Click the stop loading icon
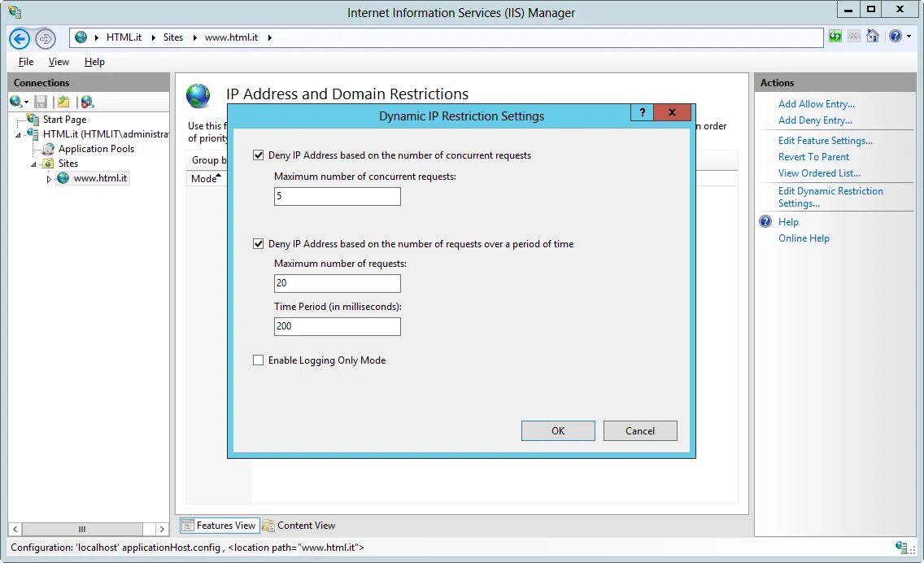 point(853,36)
